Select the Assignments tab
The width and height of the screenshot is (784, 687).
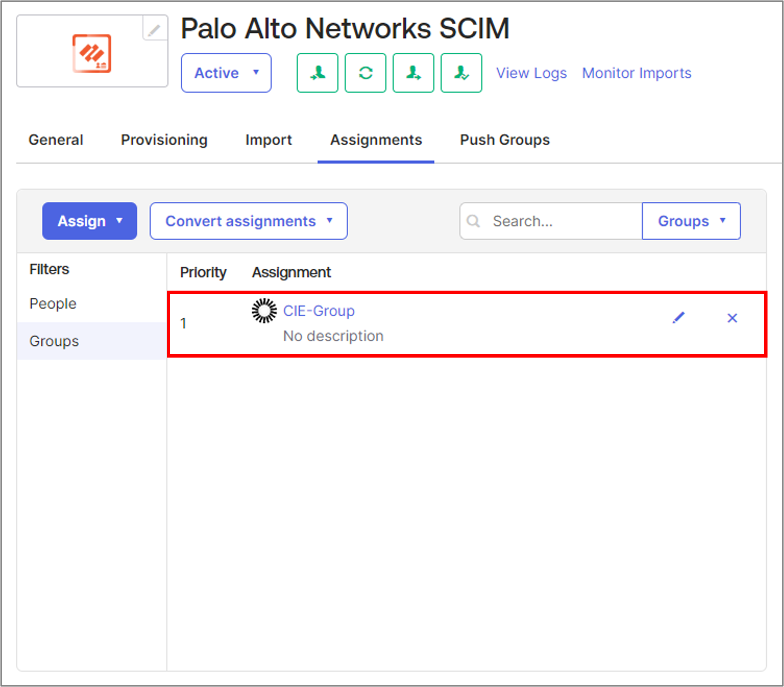(x=376, y=140)
